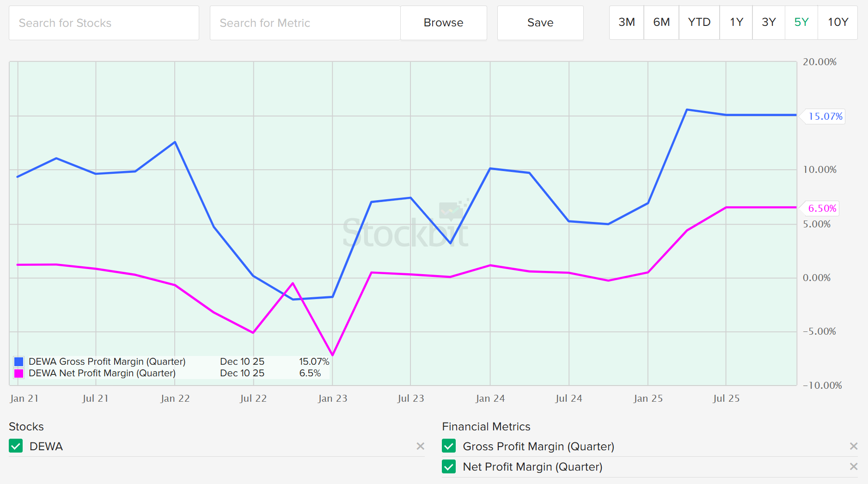
Task: Select the 3M time range
Action: (626, 22)
